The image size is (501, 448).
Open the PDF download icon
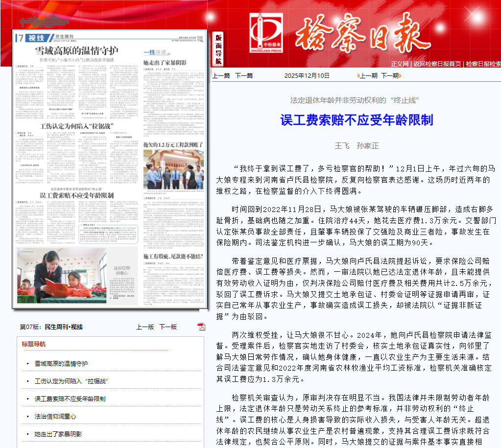point(201,327)
